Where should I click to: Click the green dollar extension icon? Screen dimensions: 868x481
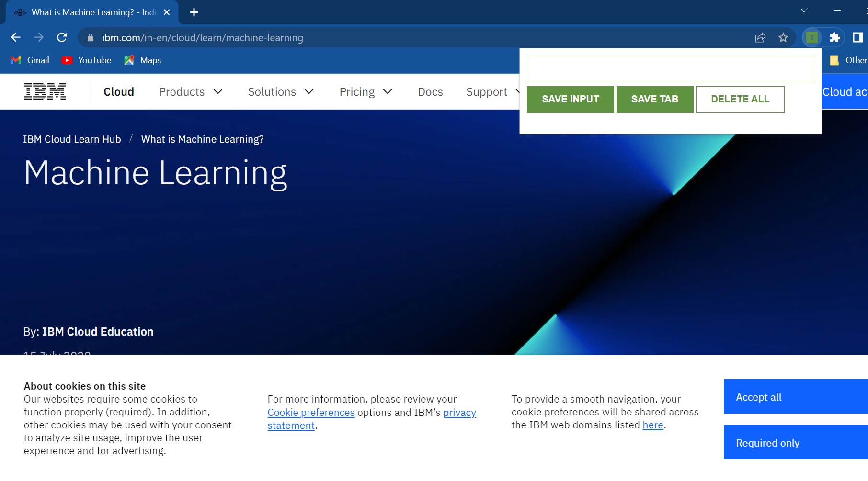811,37
